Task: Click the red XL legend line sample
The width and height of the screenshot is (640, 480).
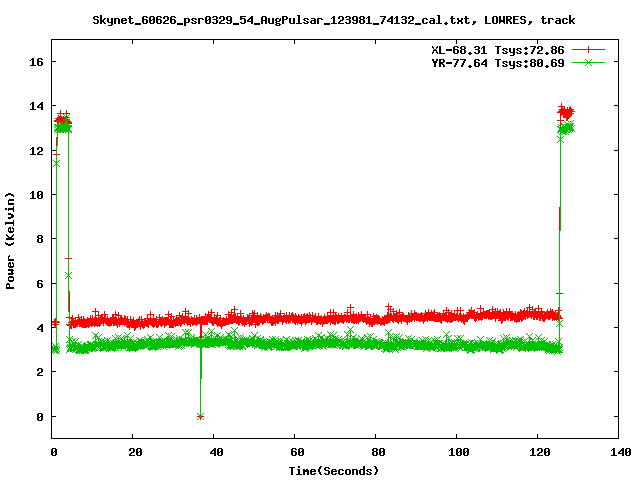Action: (x=588, y=50)
